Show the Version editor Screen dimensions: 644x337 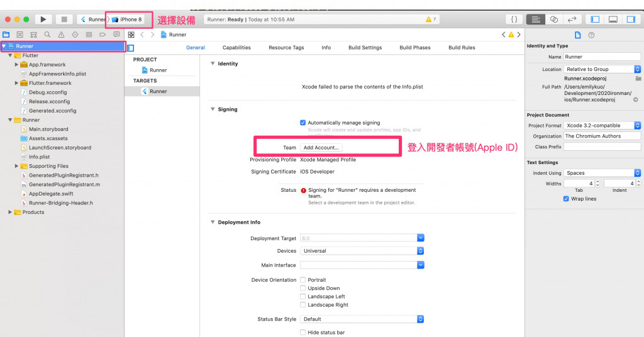click(x=572, y=19)
